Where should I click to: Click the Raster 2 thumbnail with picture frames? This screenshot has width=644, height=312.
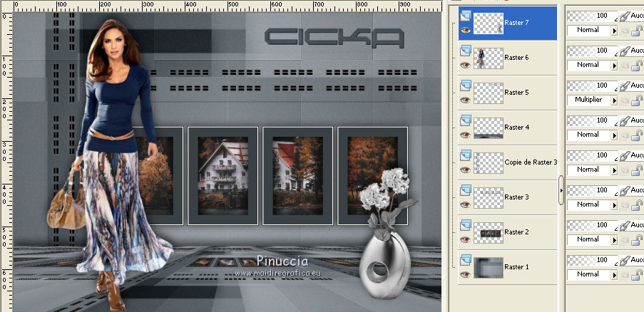489,232
